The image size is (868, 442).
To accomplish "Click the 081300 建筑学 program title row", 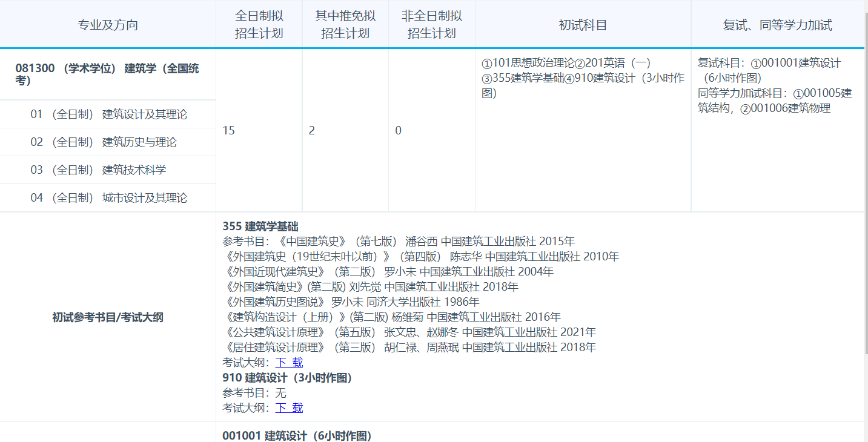I will pos(108,73).
